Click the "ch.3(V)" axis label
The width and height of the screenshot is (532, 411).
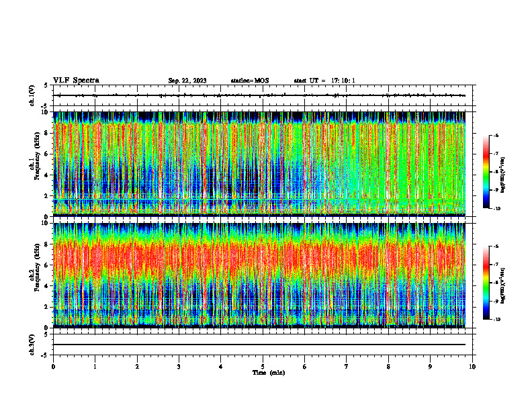(x=32, y=345)
